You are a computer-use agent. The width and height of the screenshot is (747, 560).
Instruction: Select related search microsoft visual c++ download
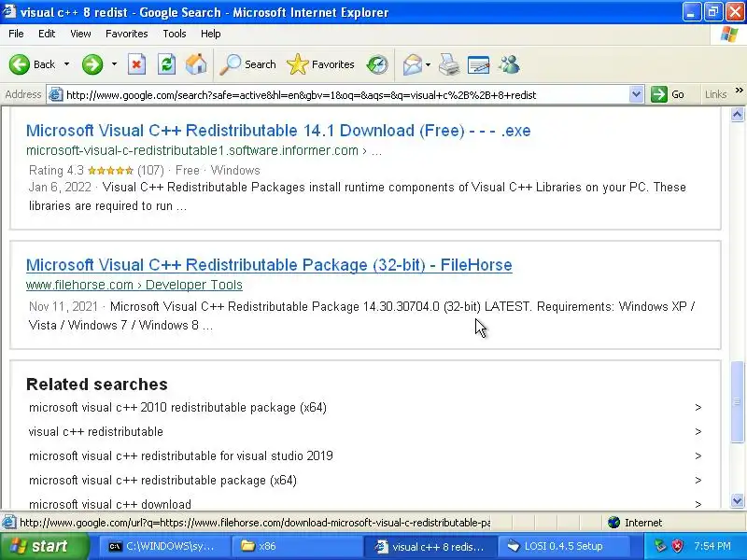(x=110, y=504)
